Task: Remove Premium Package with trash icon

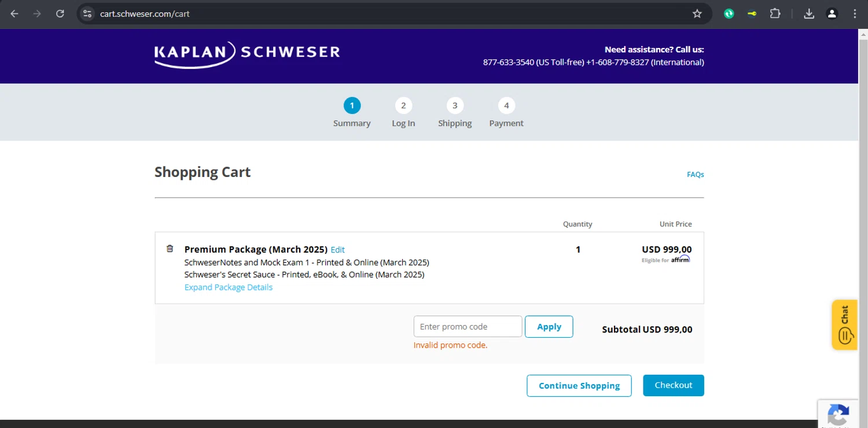Action: click(170, 249)
